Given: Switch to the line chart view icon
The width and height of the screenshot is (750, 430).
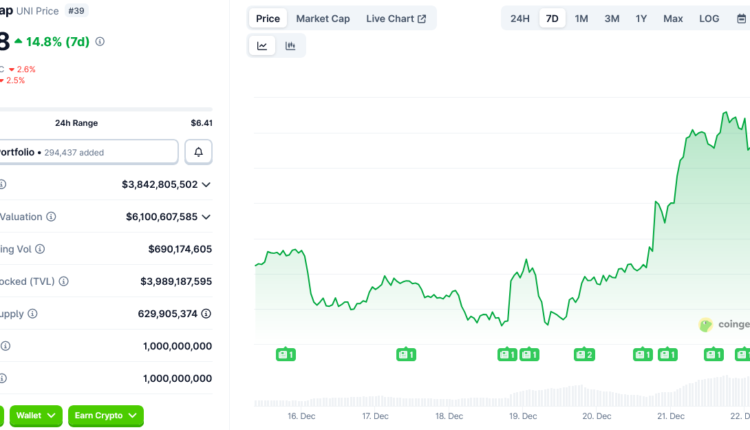Looking at the screenshot, I should pyautogui.click(x=262, y=45).
